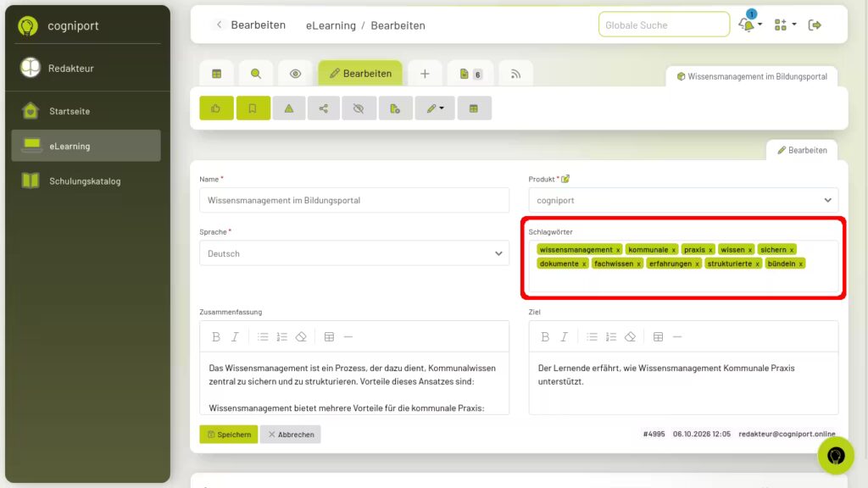Open the eye preview tab
Viewport: 868px width, 488px height.
295,74
